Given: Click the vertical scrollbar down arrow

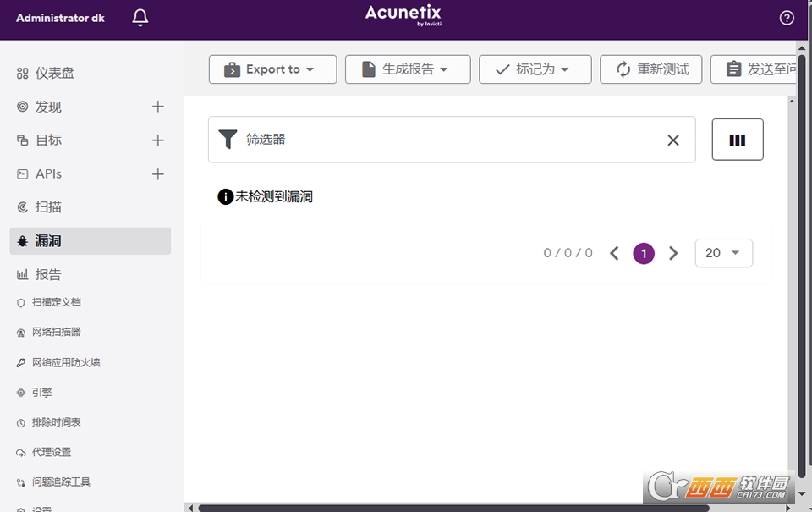Looking at the screenshot, I should (x=802, y=494).
